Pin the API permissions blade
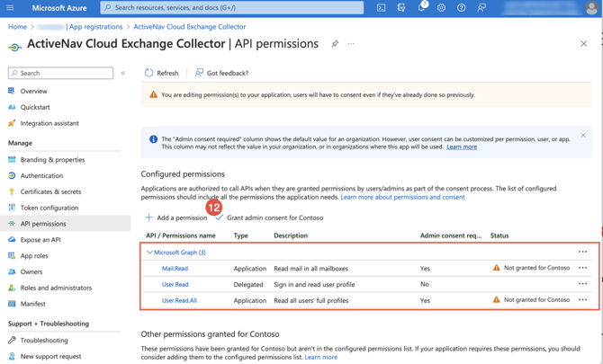 335,44
